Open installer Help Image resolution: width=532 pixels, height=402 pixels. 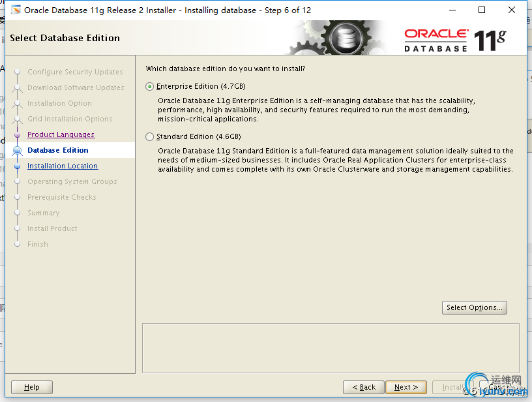[x=32, y=387]
